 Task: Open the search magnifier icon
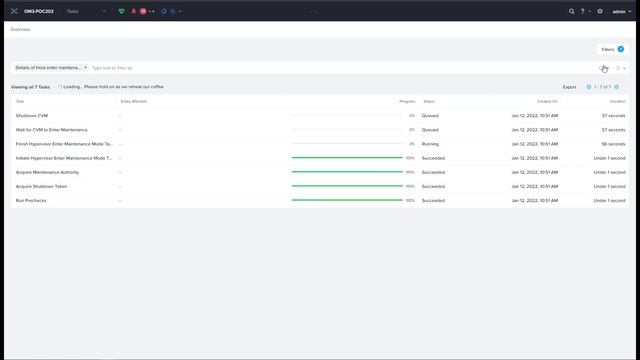point(571,11)
